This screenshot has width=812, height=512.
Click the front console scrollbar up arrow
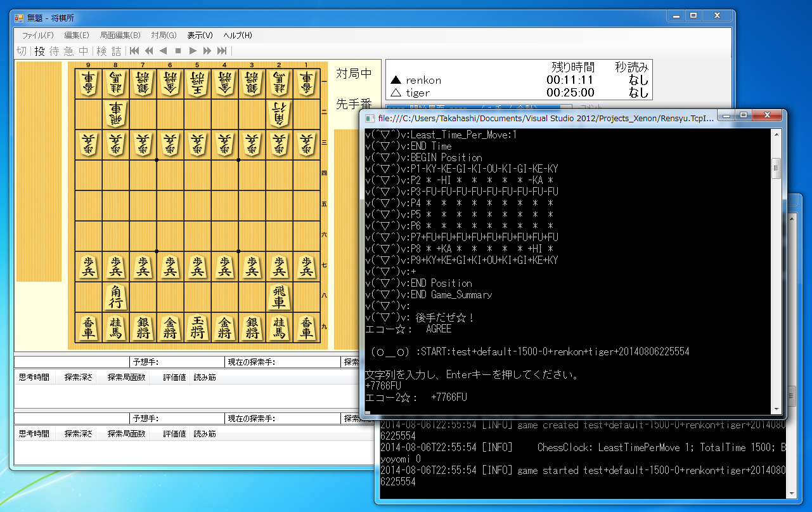[x=776, y=134]
